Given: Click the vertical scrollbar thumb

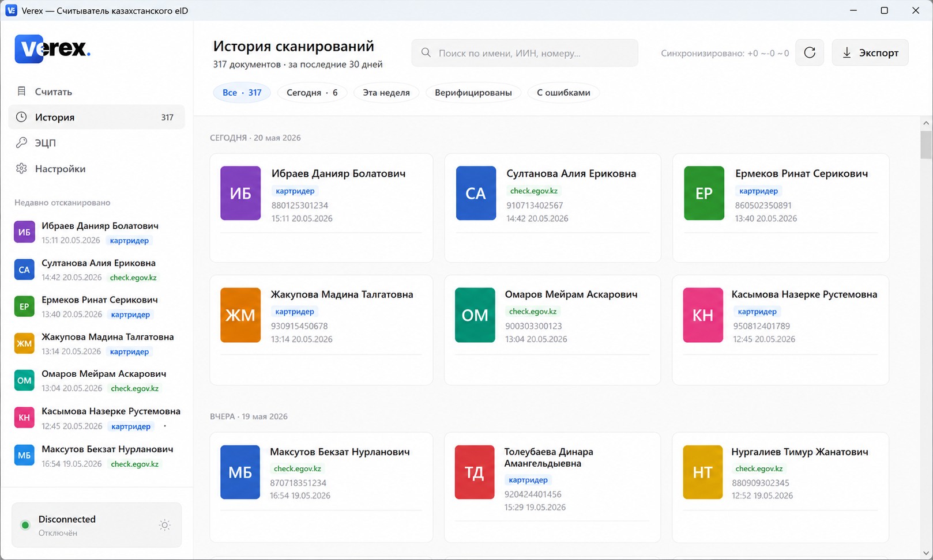Looking at the screenshot, I should coord(926,145).
